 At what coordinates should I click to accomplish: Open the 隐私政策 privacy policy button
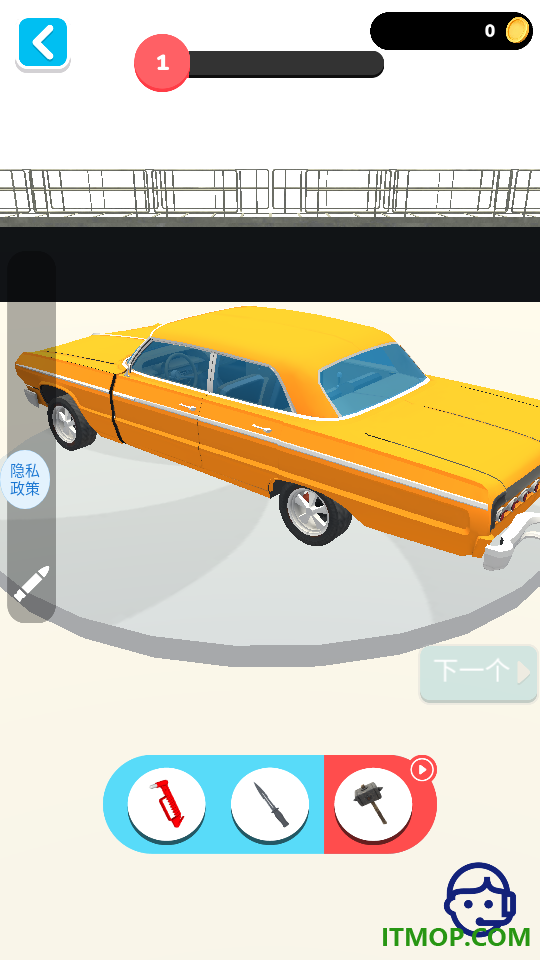tap(24, 479)
